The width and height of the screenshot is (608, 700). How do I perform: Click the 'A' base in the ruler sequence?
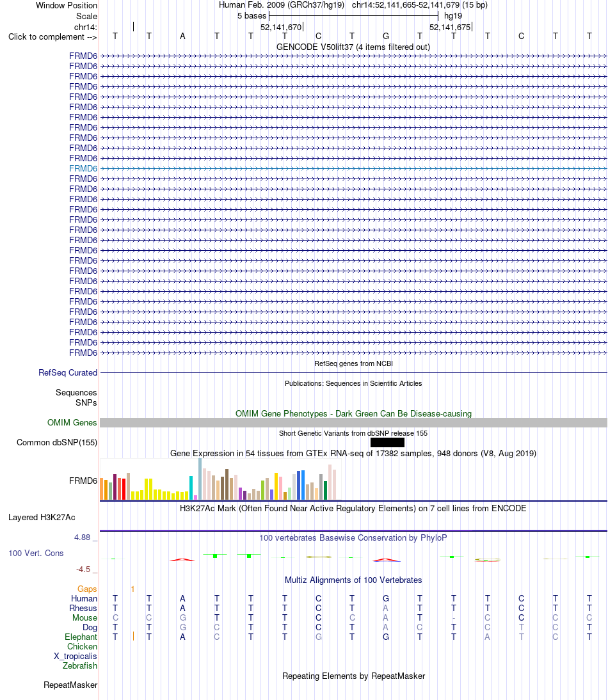pyautogui.click(x=182, y=36)
